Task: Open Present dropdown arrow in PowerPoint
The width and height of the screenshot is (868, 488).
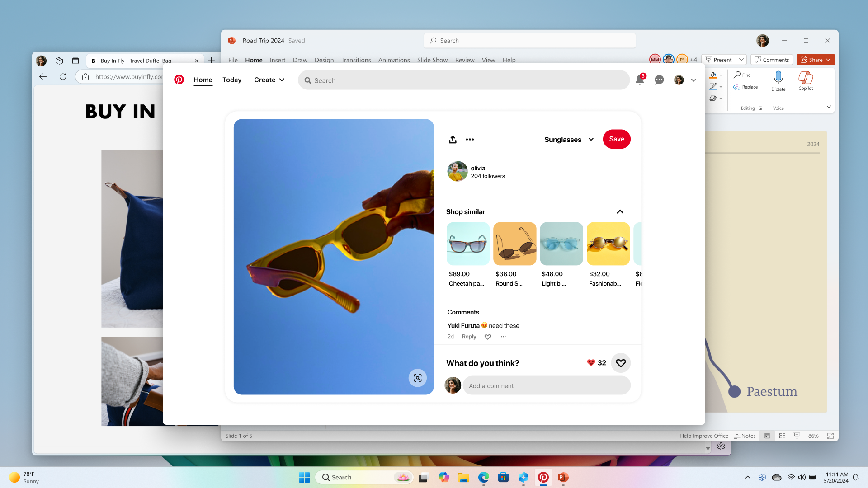Action: [x=741, y=60]
